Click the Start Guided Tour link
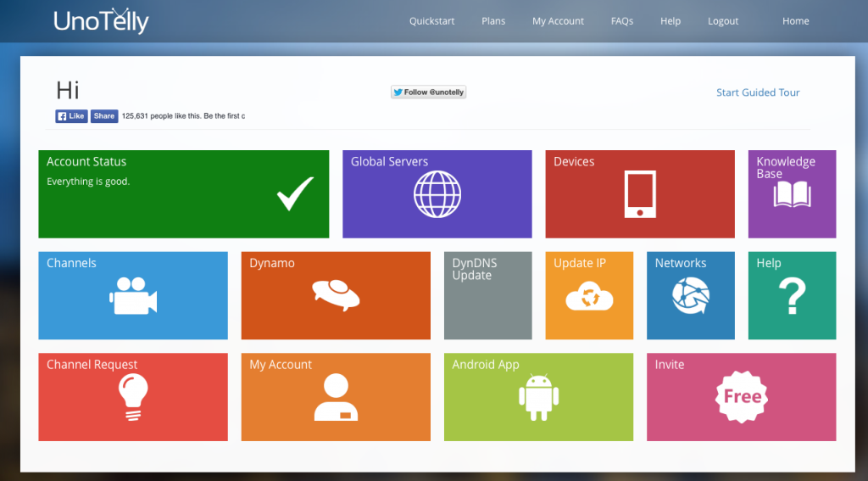868x481 pixels. point(758,92)
